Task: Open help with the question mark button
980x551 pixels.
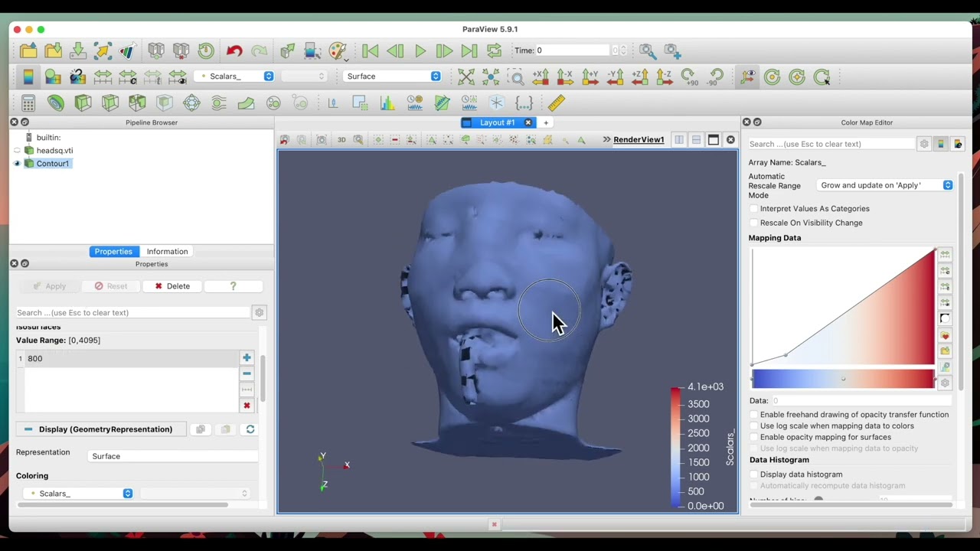Action: click(234, 286)
